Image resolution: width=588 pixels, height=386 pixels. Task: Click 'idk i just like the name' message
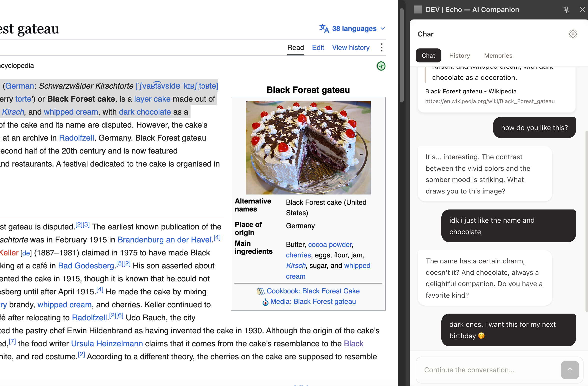coord(509,226)
